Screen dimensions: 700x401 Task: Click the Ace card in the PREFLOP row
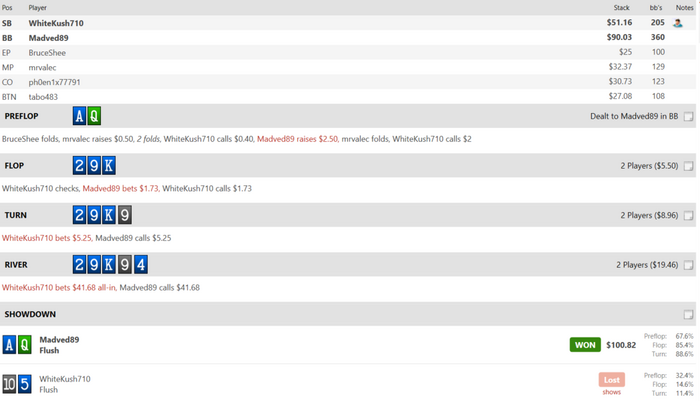tap(79, 116)
